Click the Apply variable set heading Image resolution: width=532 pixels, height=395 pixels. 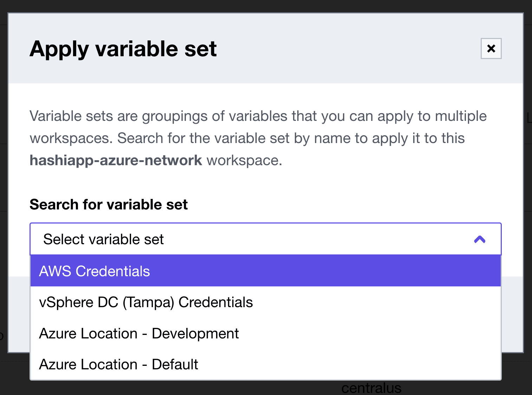[123, 48]
